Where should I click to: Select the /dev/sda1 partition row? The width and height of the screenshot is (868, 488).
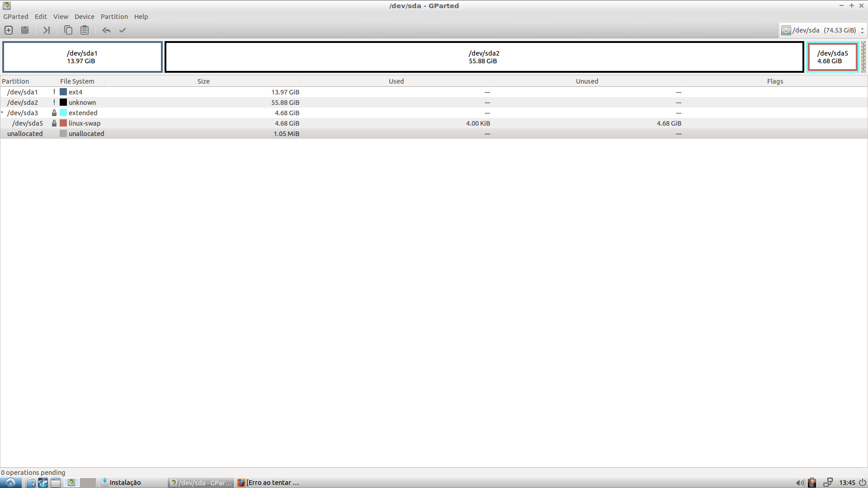pos(434,92)
